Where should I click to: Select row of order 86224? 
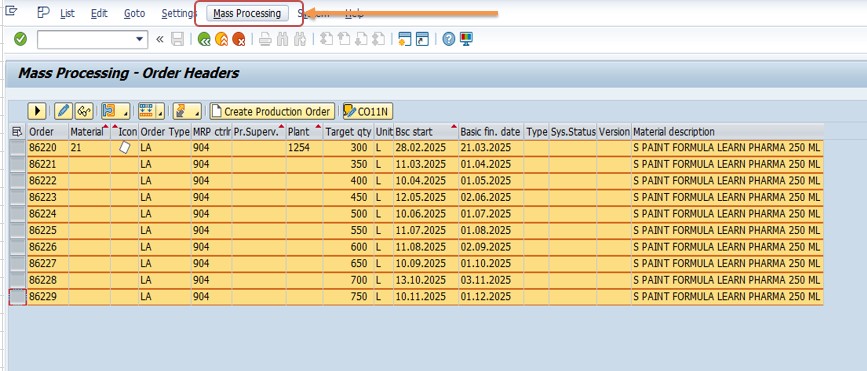click(x=18, y=214)
